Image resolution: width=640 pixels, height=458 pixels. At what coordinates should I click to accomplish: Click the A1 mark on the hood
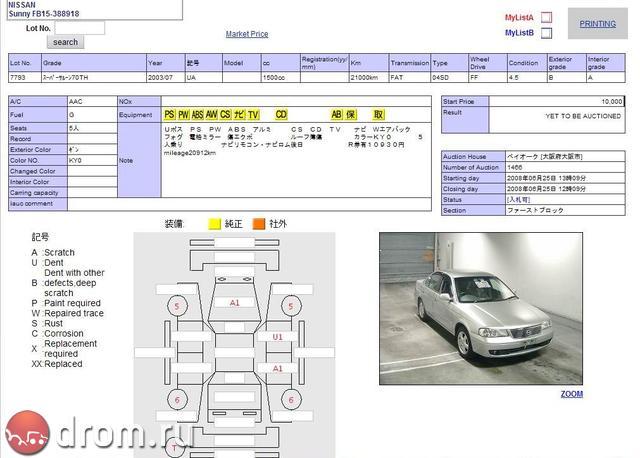[235, 303]
